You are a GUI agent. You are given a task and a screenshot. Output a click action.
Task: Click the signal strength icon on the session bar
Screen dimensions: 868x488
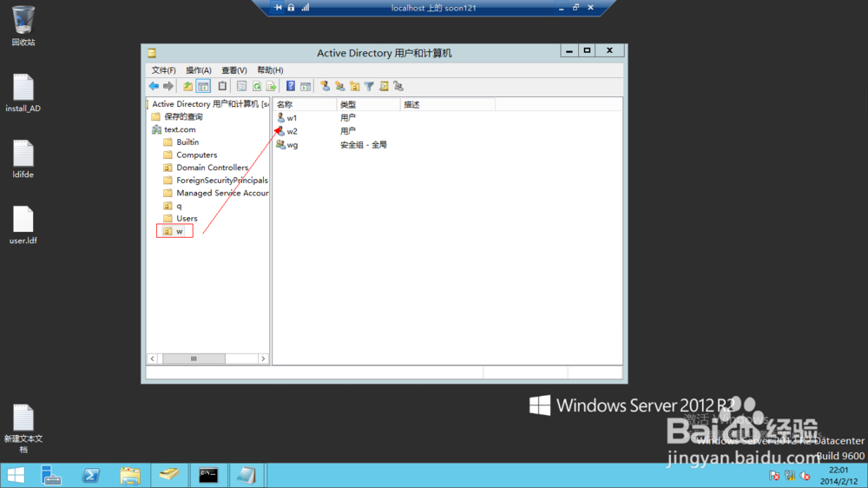(x=306, y=8)
